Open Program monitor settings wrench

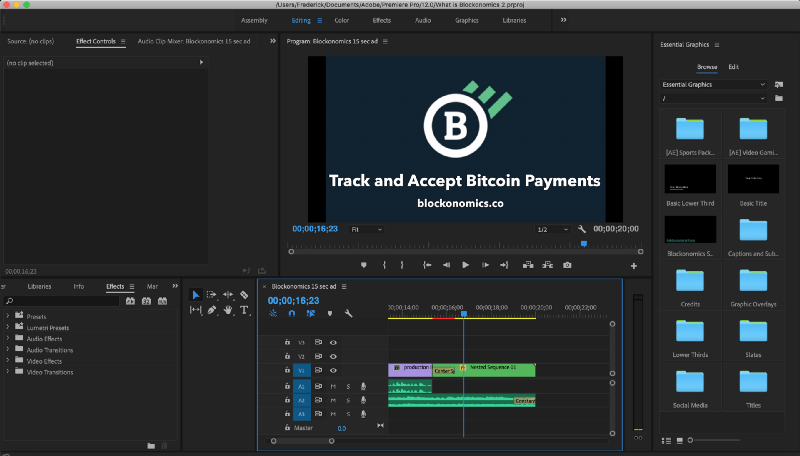coord(582,229)
